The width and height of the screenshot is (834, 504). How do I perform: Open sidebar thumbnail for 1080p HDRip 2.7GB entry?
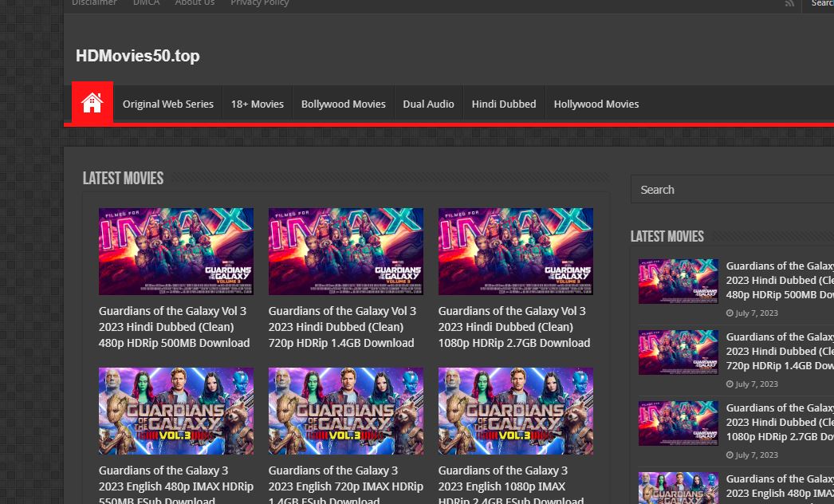pos(679,423)
